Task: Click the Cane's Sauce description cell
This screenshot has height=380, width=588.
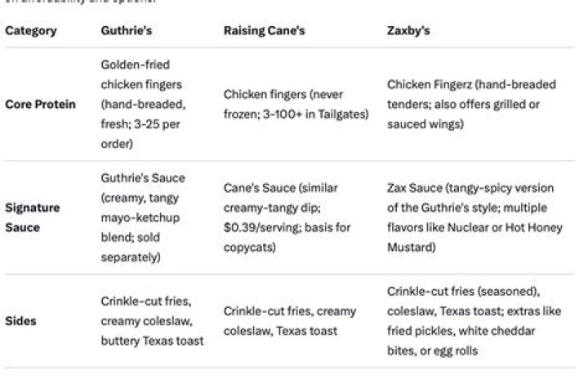Action: (287, 217)
